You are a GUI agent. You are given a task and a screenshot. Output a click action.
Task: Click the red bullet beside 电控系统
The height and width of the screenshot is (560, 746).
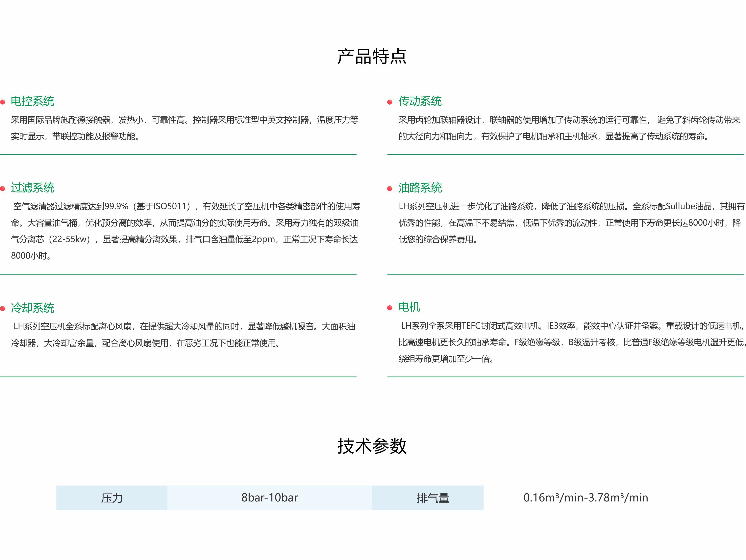pyautogui.click(x=3, y=102)
